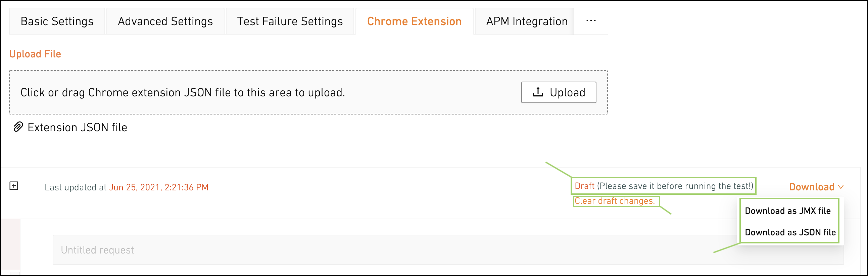868x276 pixels.
Task: Click the upload arrow icon in Upload button
Action: pos(538,92)
